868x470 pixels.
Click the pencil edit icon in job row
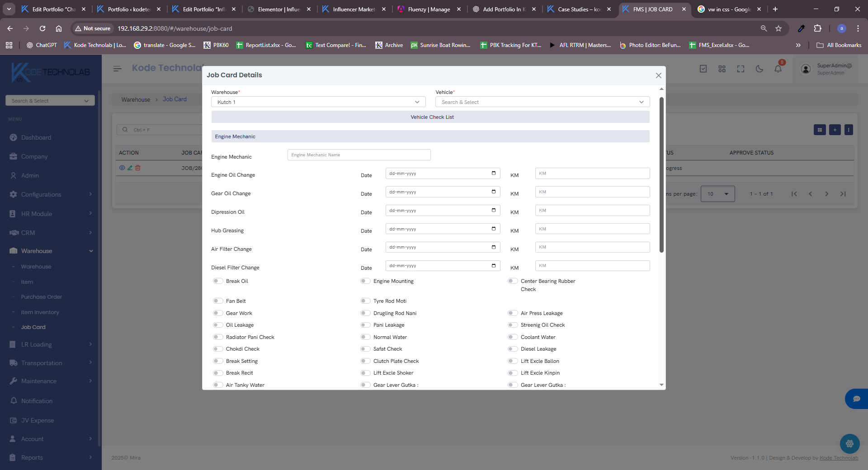tap(130, 168)
